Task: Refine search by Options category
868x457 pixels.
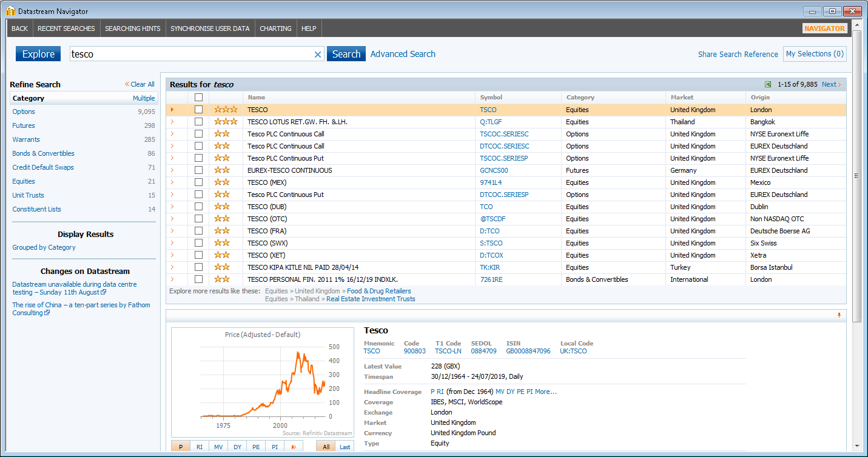Action: coord(24,112)
